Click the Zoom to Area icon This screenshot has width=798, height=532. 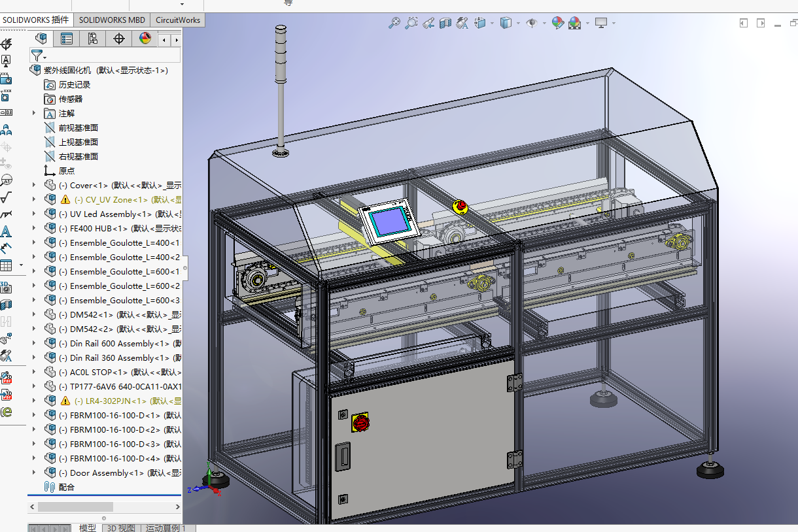coord(411,23)
